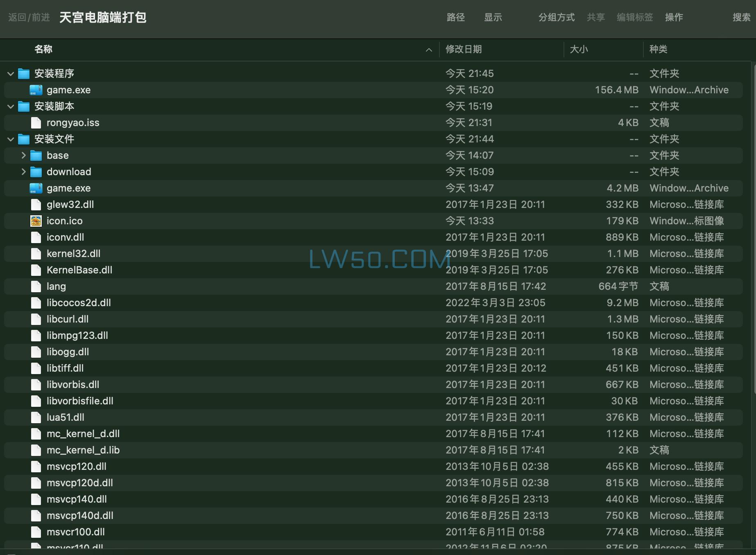Image resolution: width=756 pixels, height=555 pixels.
Task: Expand the base folder chevron
Action: click(23, 155)
